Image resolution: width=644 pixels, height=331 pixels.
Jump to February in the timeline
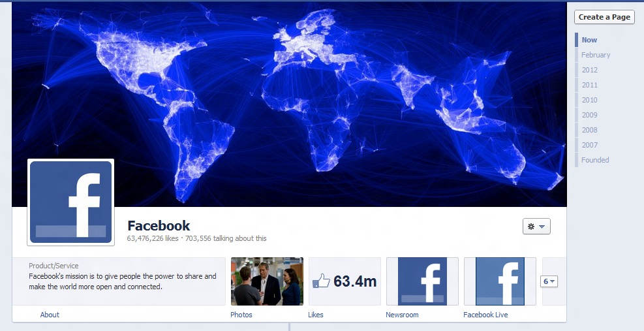(596, 55)
